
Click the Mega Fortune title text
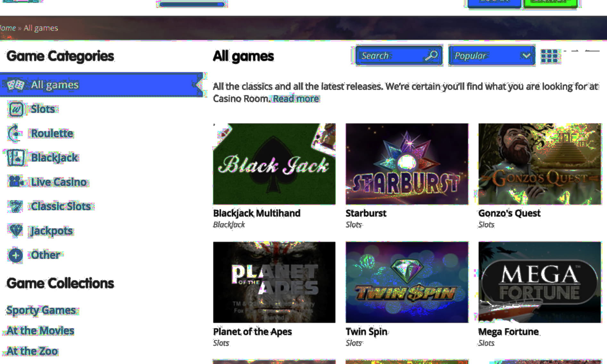(x=509, y=332)
